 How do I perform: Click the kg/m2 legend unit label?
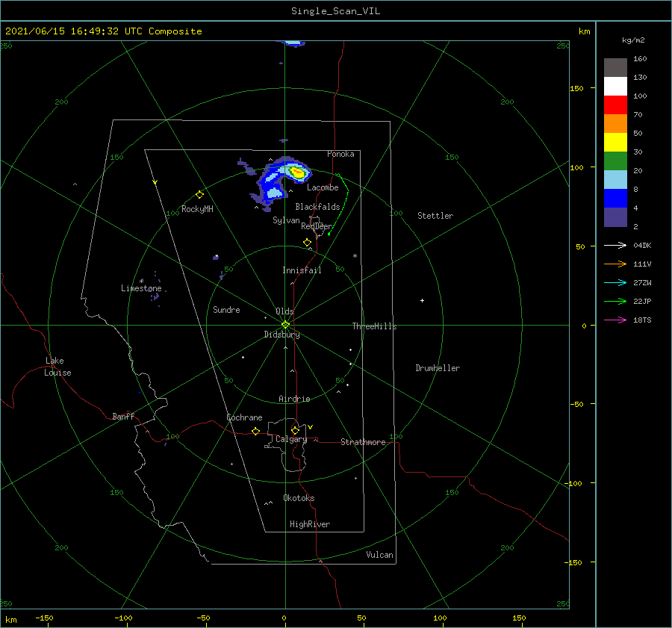click(633, 40)
